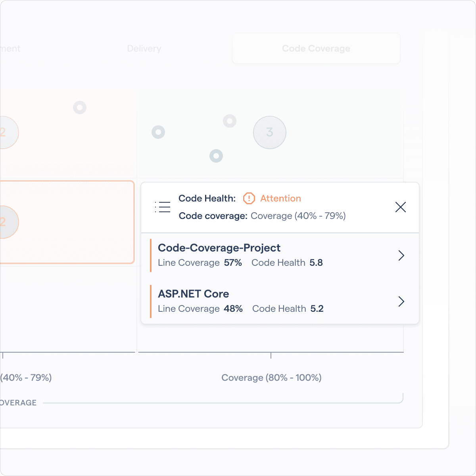Expand details for Code-Coverage-Project

[401, 256]
